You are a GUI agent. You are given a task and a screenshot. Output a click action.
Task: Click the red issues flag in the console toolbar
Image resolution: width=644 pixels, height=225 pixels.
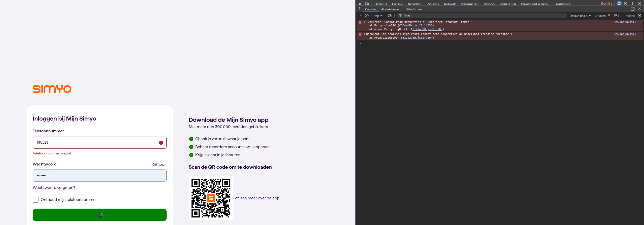click(609, 16)
